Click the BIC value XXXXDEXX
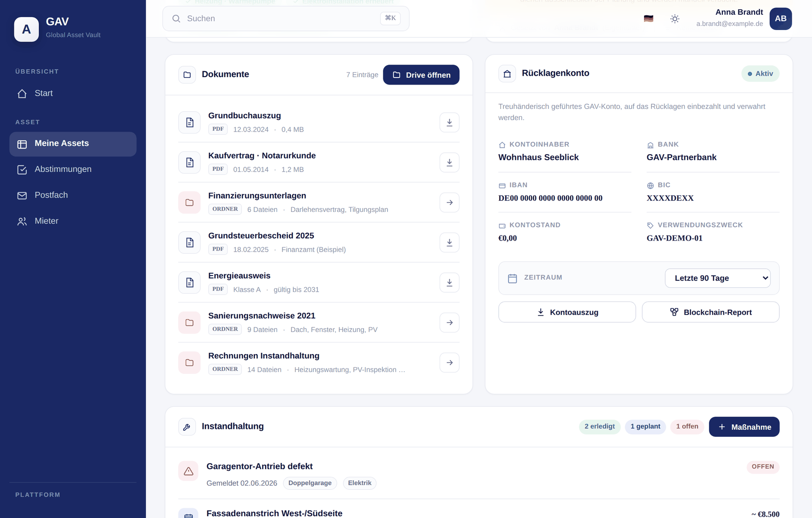 pyautogui.click(x=670, y=199)
